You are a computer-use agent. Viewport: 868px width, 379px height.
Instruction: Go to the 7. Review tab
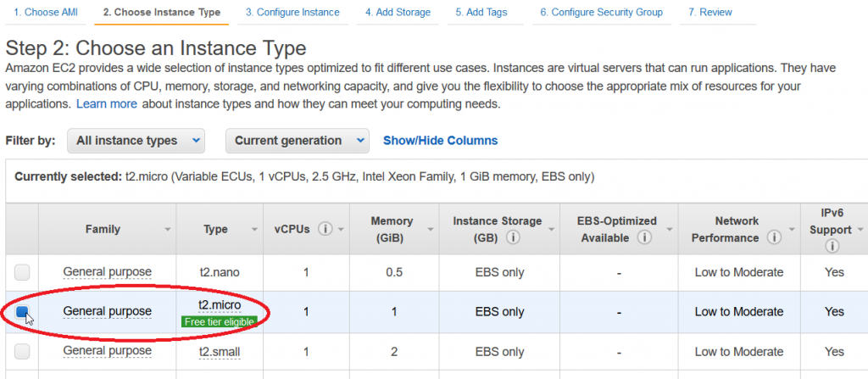click(710, 12)
